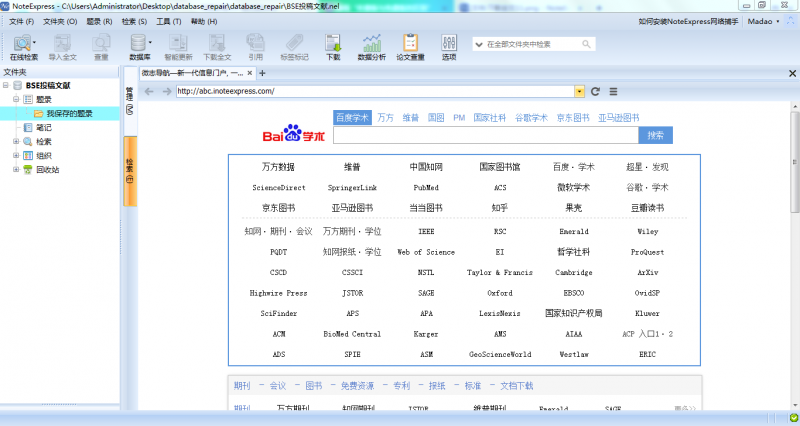800x426 pixels.
Task: Open the 检索 (S) menu
Action: (134, 21)
